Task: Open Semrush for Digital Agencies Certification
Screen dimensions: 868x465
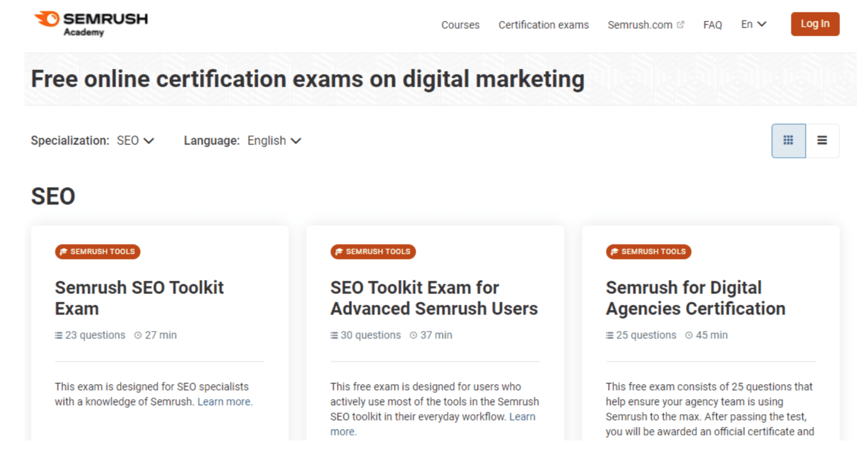Action: (x=695, y=298)
